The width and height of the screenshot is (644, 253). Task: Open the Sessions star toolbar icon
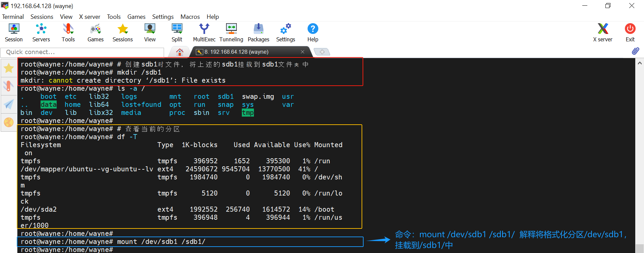coord(123,33)
